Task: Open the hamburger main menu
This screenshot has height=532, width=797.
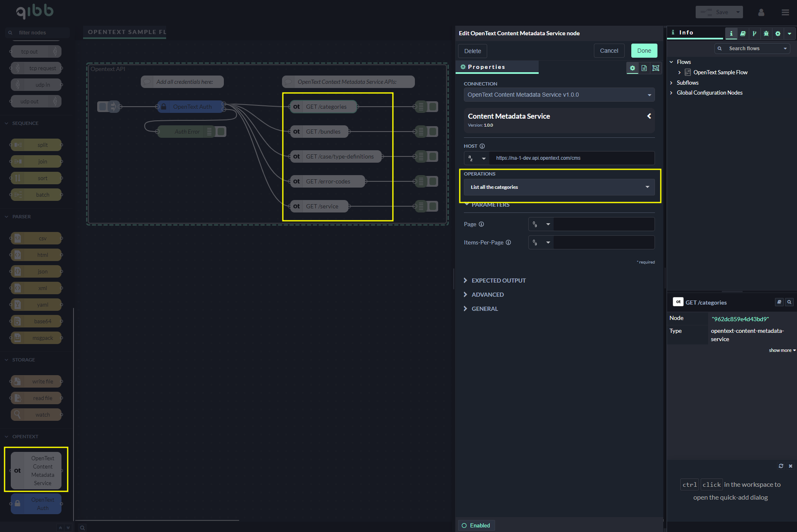Action: (x=785, y=12)
